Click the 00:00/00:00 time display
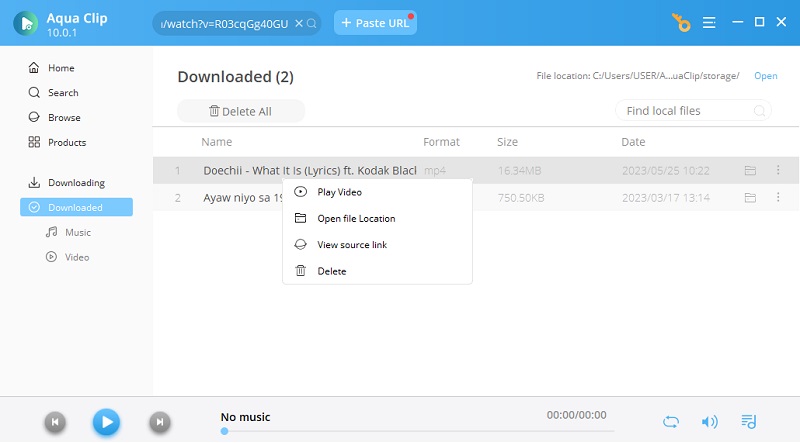800x443 pixels. (577, 415)
